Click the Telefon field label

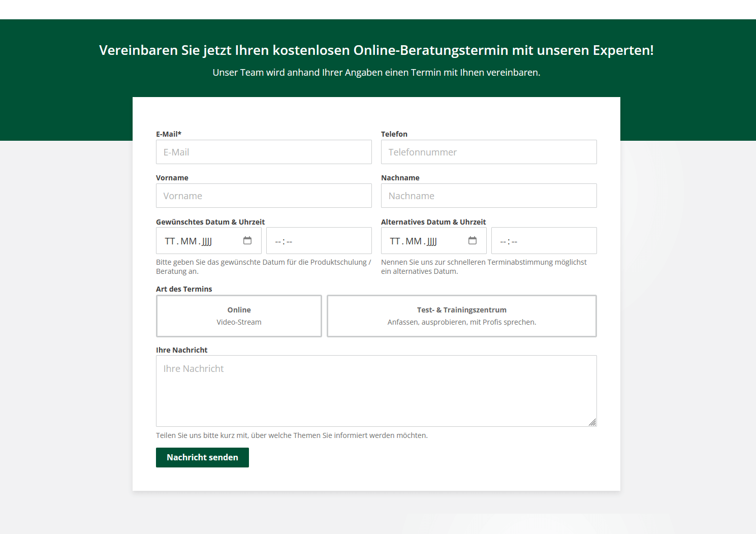(394, 134)
